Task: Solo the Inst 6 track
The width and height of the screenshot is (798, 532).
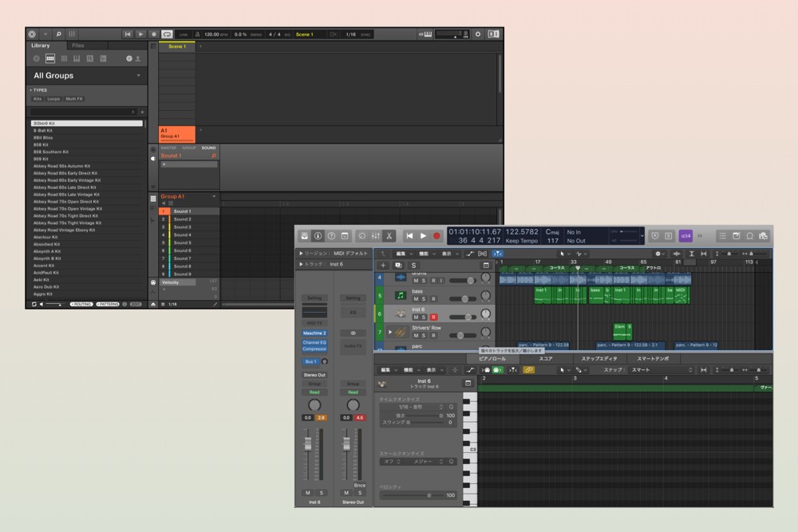Action: [x=424, y=317]
